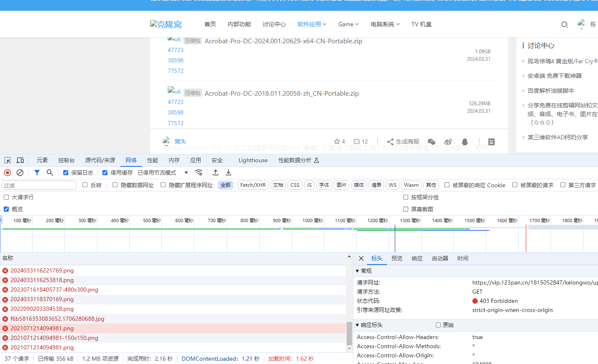Check 原始 in response headers
The image size is (598, 364).
click(x=438, y=325)
